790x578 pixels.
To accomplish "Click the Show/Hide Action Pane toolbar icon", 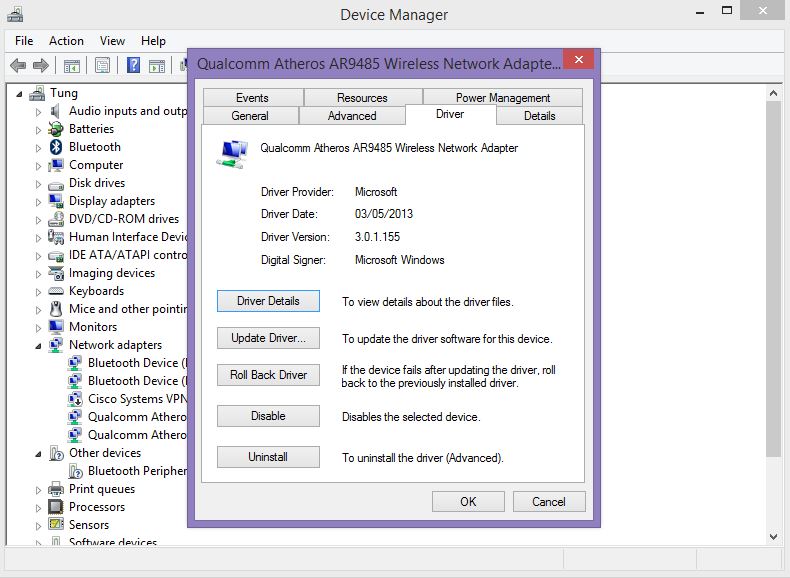I will [x=157, y=66].
